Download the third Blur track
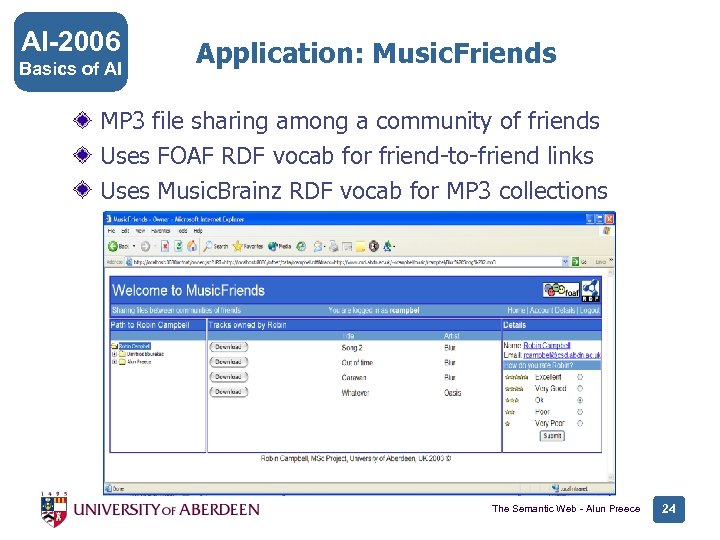The image size is (720, 540). click(x=229, y=377)
